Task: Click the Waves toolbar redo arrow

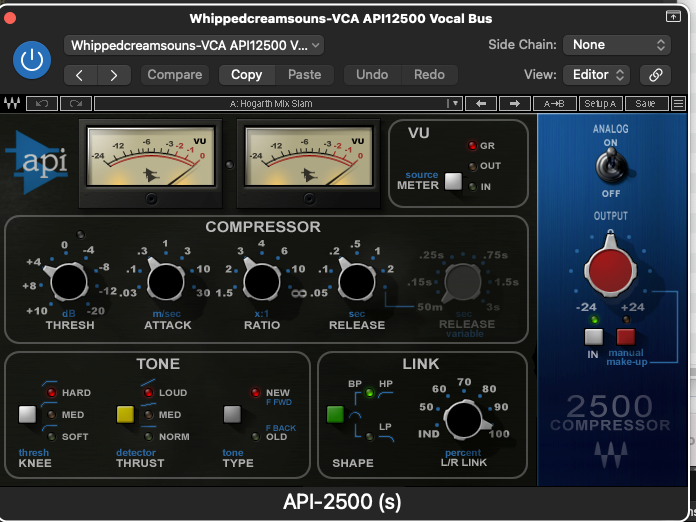Action: pyautogui.click(x=76, y=103)
